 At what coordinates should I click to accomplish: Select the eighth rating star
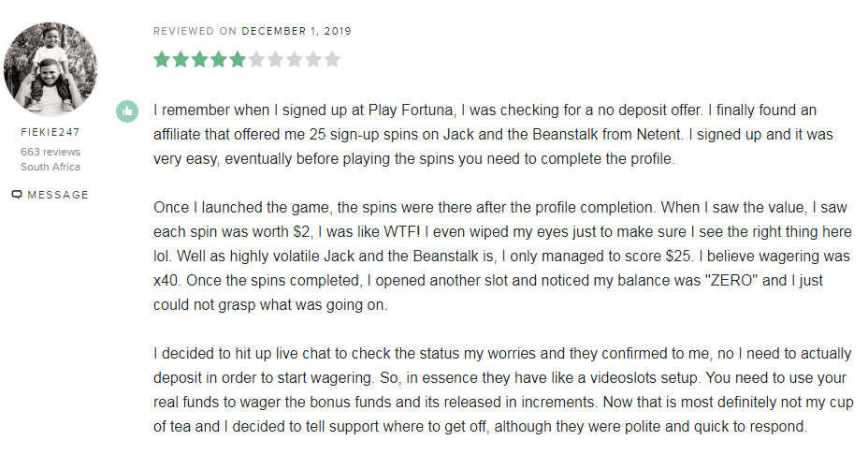294,59
